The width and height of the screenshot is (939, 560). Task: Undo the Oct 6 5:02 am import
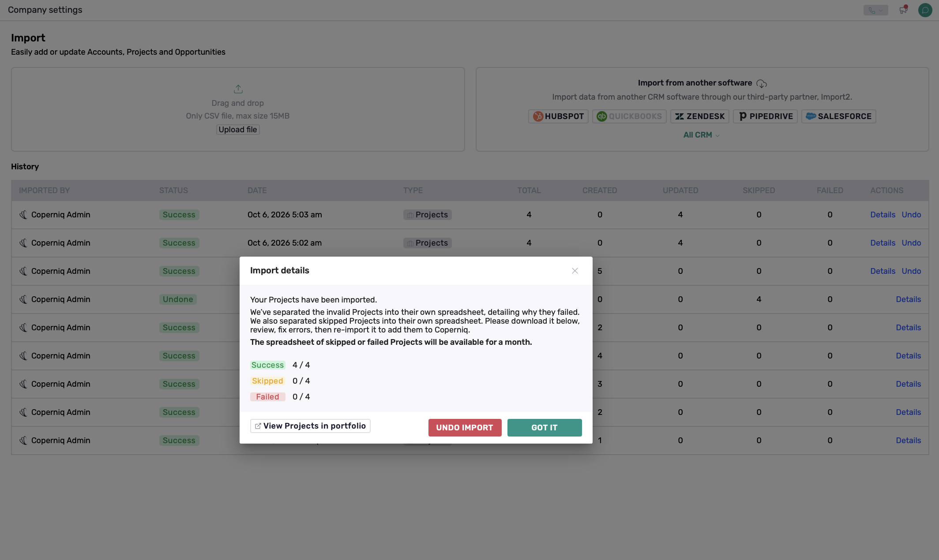tap(911, 243)
